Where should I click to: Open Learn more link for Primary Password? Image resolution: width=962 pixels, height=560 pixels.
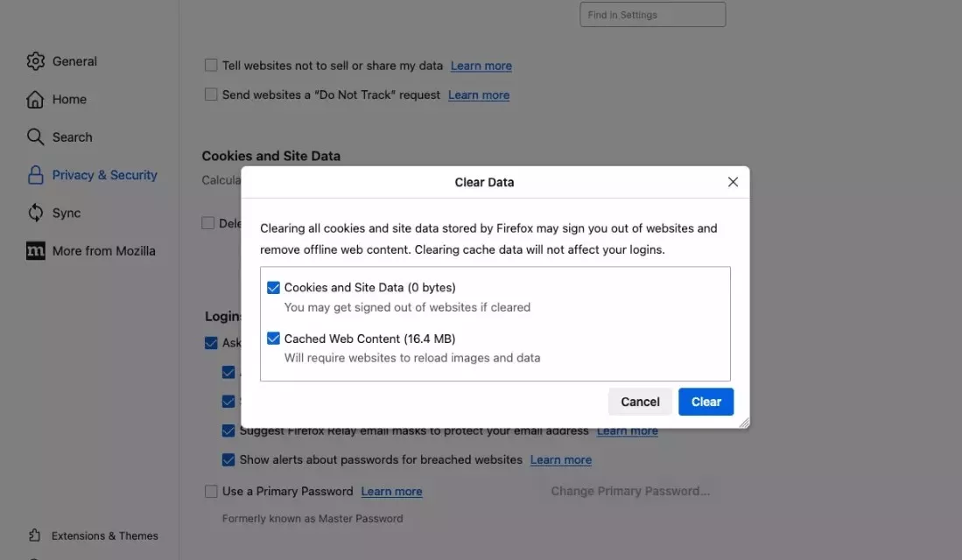[x=391, y=492]
